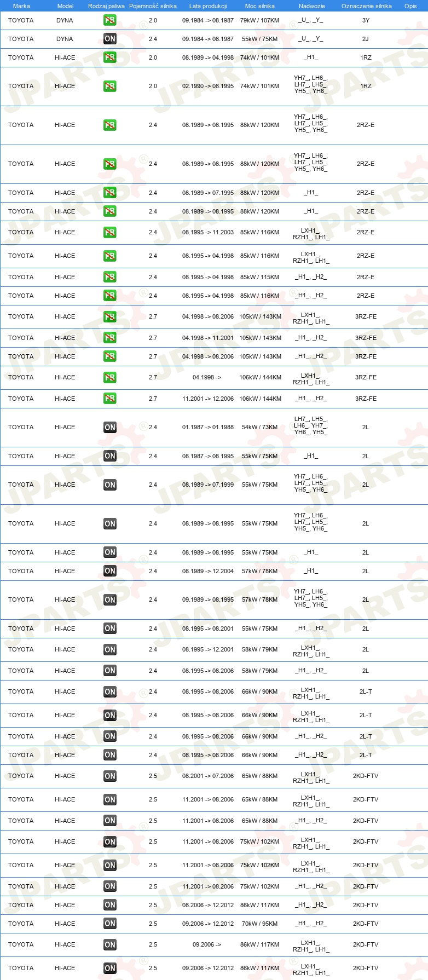Click the Moc silnika column header
This screenshot has width=428, height=980.
click(260, 6)
